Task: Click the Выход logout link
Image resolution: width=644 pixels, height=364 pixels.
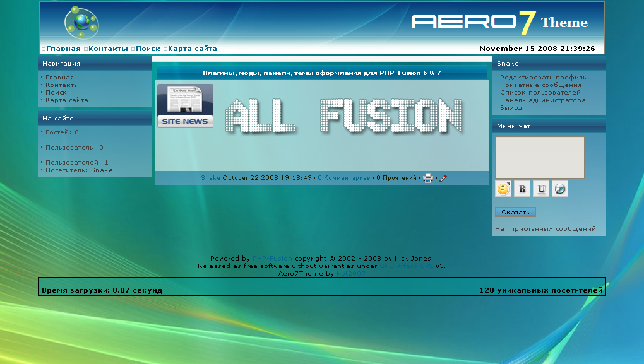Action: [511, 107]
